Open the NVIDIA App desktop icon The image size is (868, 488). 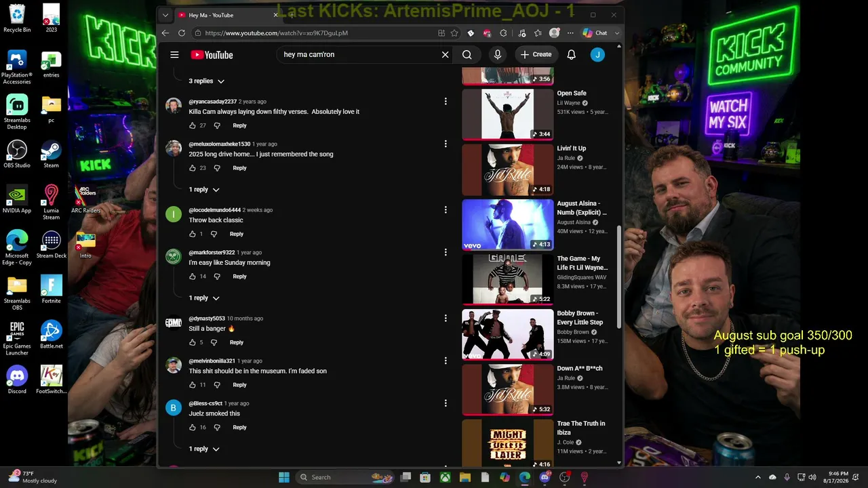click(x=17, y=199)
